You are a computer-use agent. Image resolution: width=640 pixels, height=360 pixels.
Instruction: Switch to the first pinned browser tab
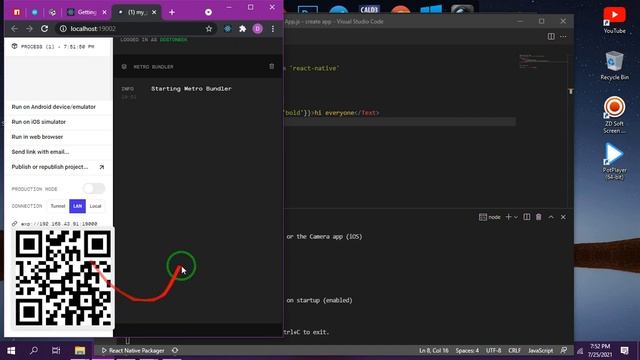pos(17,12)
